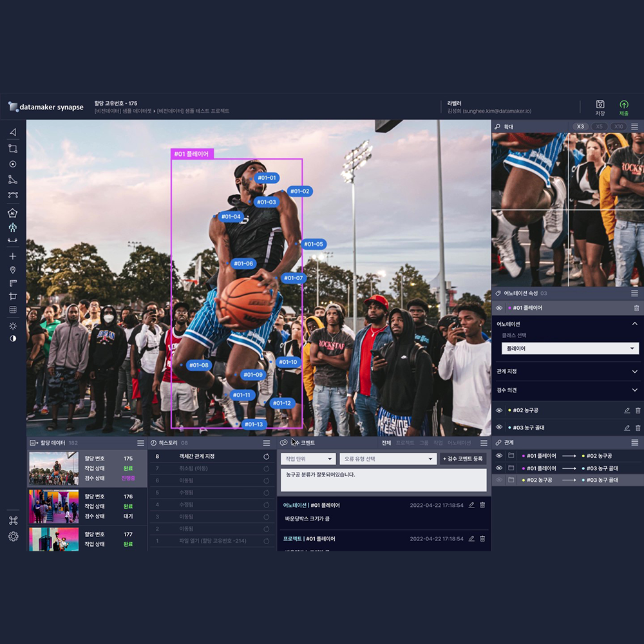Open the 코멘트 panel hamburger menu
644x644 pixels.
tap(484, 443)
